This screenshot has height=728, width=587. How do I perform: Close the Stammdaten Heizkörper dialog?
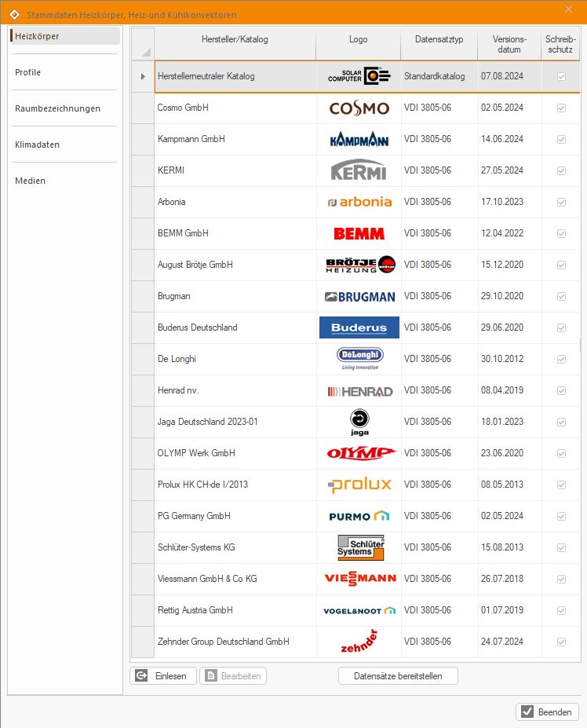point(568,9)
